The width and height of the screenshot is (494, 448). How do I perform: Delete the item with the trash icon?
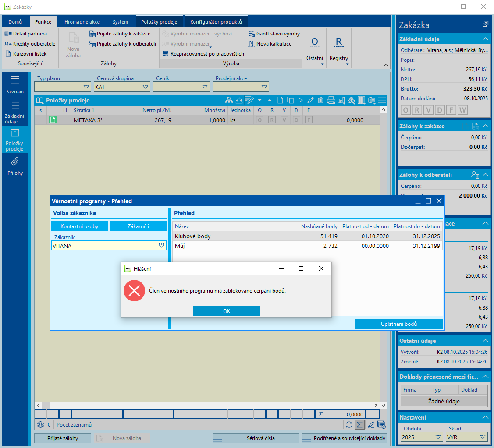tap(320, 100)
